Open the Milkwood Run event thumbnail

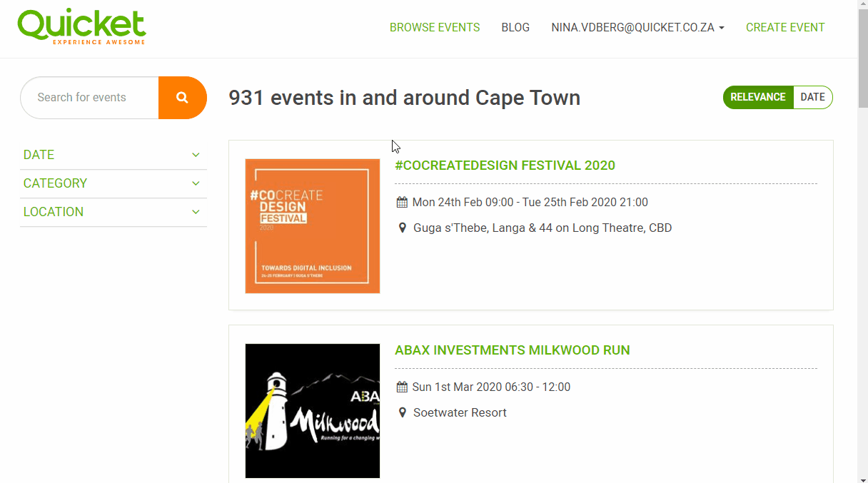[x=313, y=411]
